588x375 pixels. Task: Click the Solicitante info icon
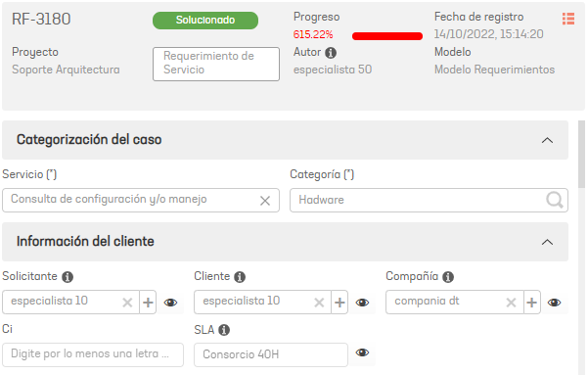(x=68, y=277)
